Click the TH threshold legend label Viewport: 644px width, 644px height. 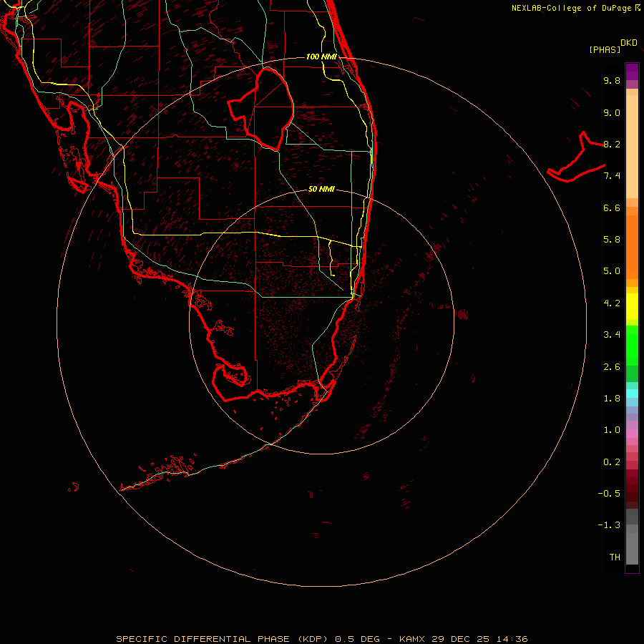(615, 557)
